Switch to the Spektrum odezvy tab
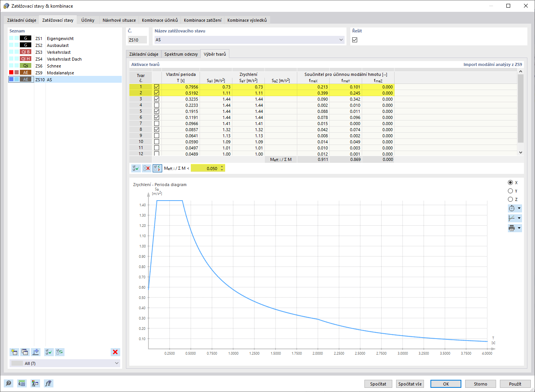This screenshot has width=535, height=392. point(181,54)
